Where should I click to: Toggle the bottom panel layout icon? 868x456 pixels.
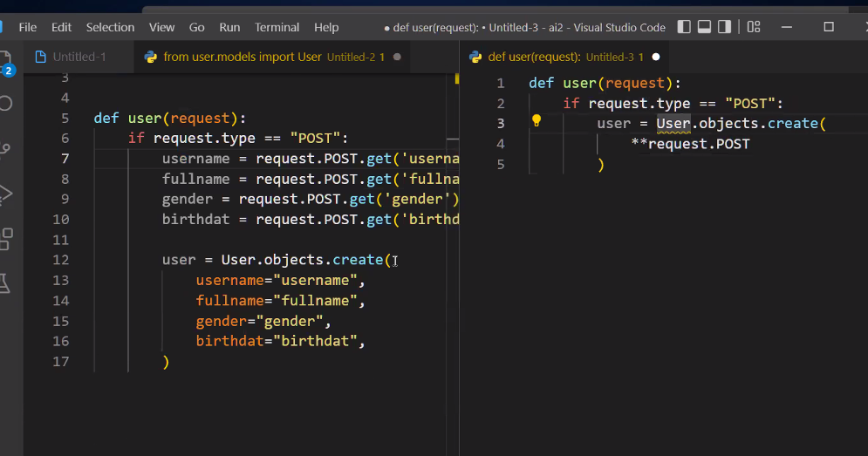(x=704, y=26)
